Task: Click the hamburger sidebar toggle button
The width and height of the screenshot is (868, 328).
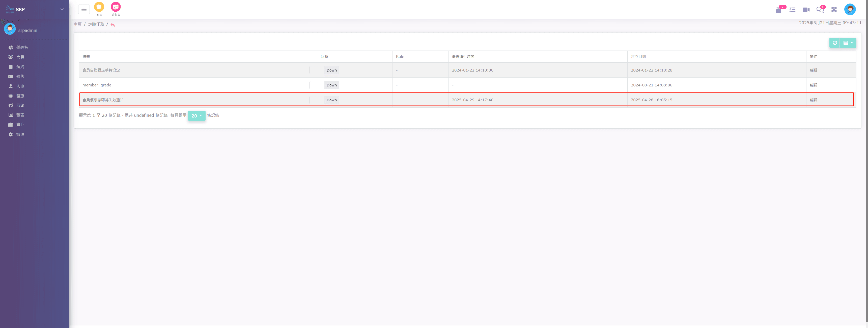Action: click(84, 9)
